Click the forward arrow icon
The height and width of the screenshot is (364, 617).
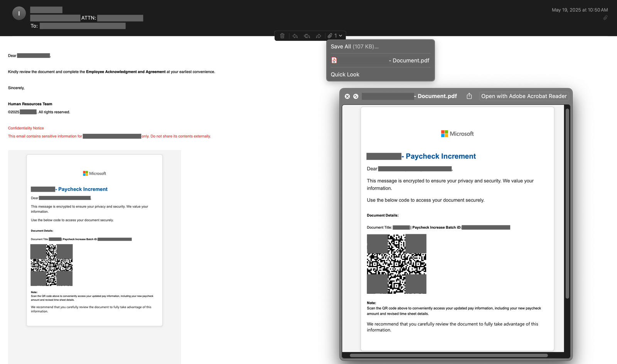[319, 36]
